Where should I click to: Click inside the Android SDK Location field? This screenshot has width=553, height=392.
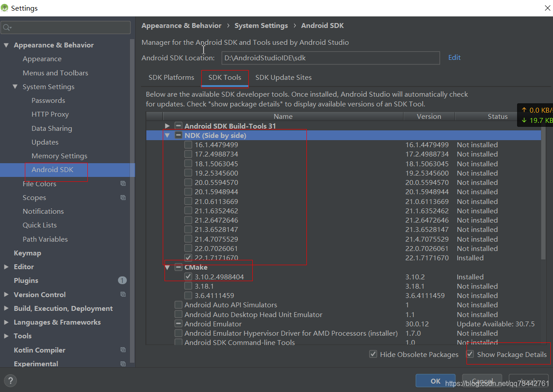click(x=330, y=58)
